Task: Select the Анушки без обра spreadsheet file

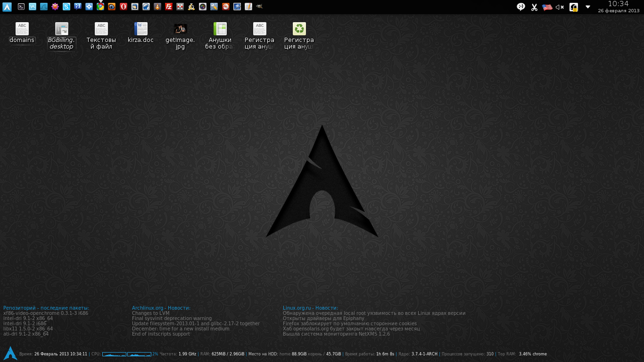Action: tap(220, 36)
